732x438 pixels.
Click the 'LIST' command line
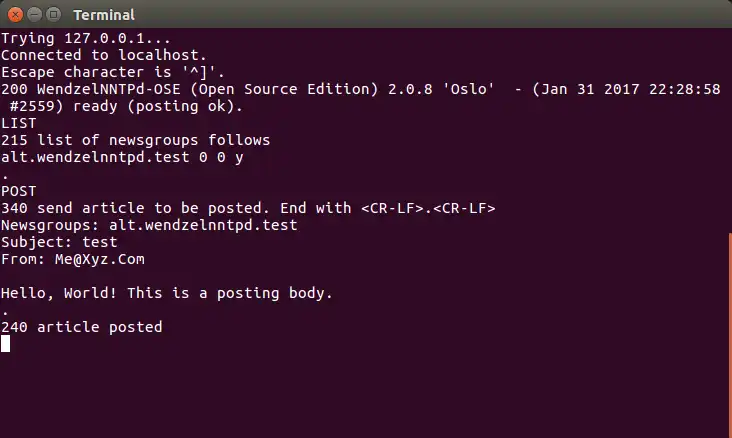[x=19, y=123]
